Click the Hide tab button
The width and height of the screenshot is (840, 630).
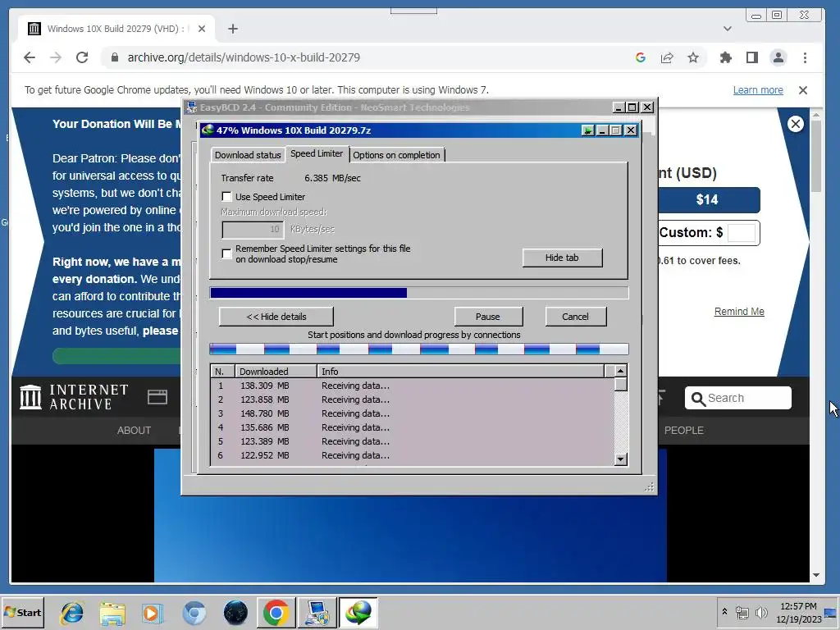point(562,258)
